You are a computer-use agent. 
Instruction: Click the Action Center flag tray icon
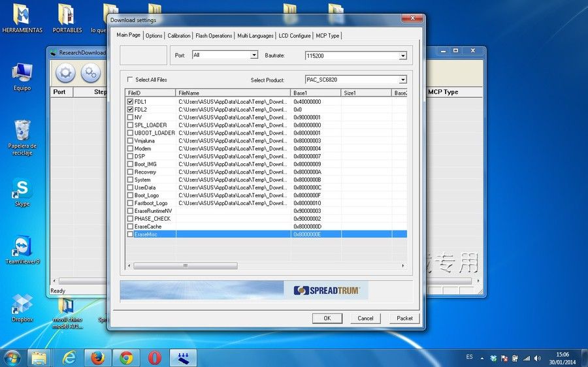[x=505, y=359]
